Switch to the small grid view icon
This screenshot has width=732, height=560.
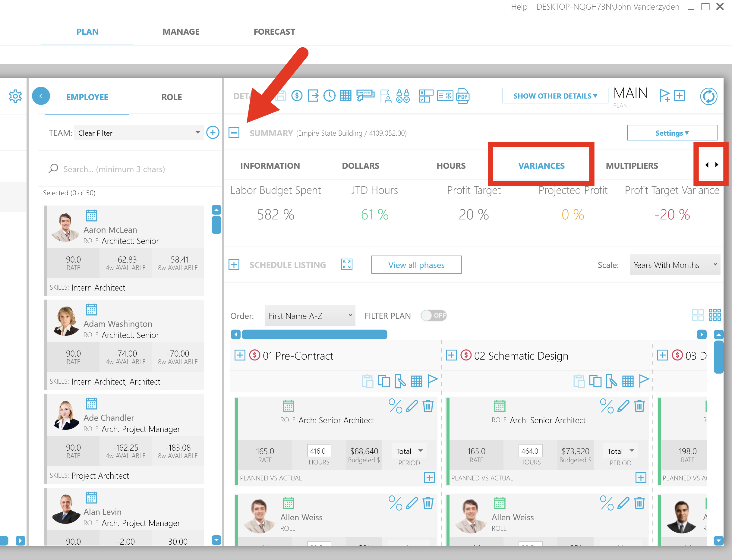click(x=714, y=315)
